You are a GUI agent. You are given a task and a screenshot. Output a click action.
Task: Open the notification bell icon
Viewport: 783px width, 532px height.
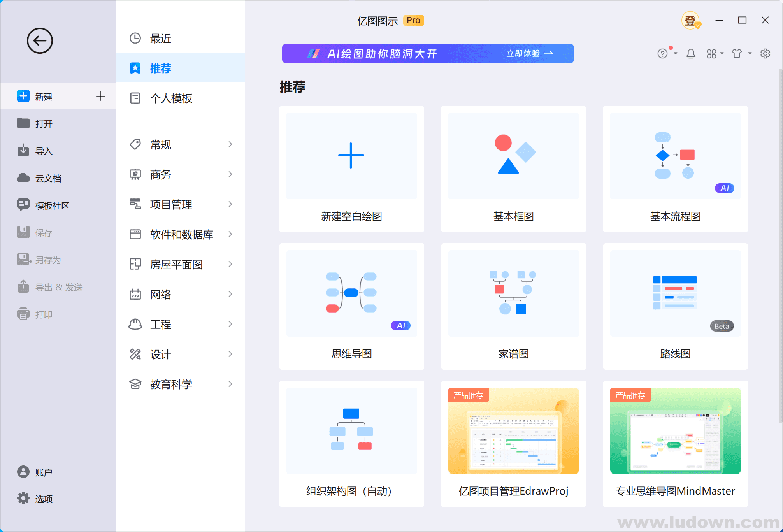click(691, 54)
